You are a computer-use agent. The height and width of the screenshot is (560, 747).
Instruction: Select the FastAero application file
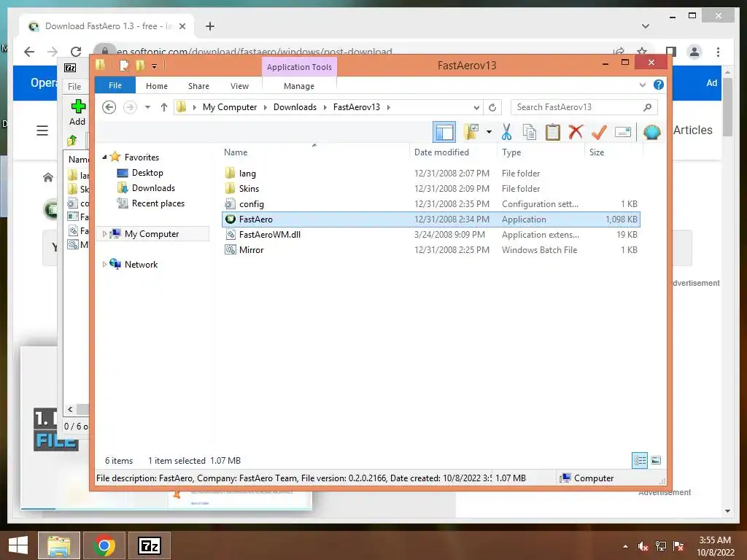pos(431,219)
